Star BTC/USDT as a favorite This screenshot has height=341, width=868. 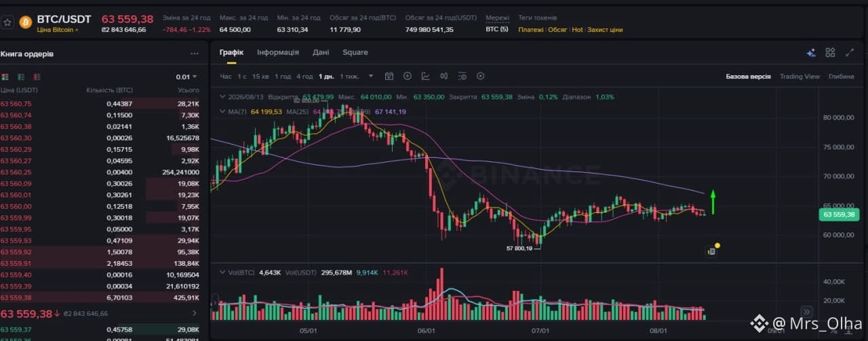[x=7, y=22]
